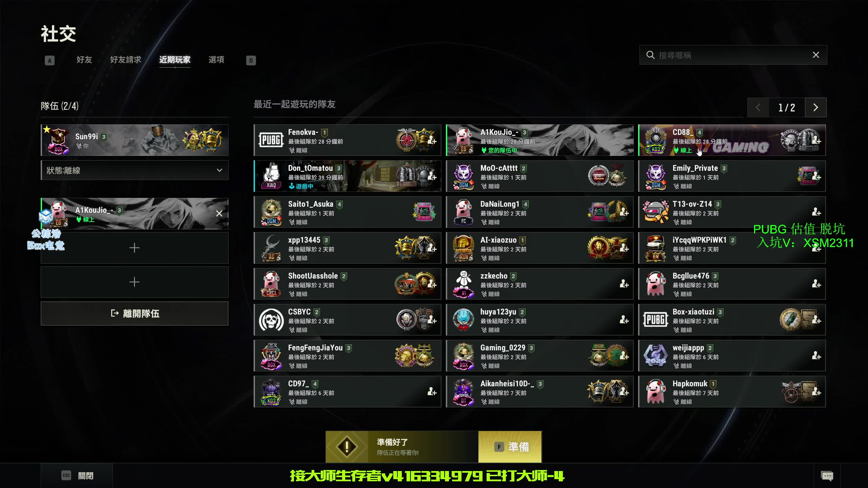
Task: Open the 好友請求 tab
Action: coord(125,60)
